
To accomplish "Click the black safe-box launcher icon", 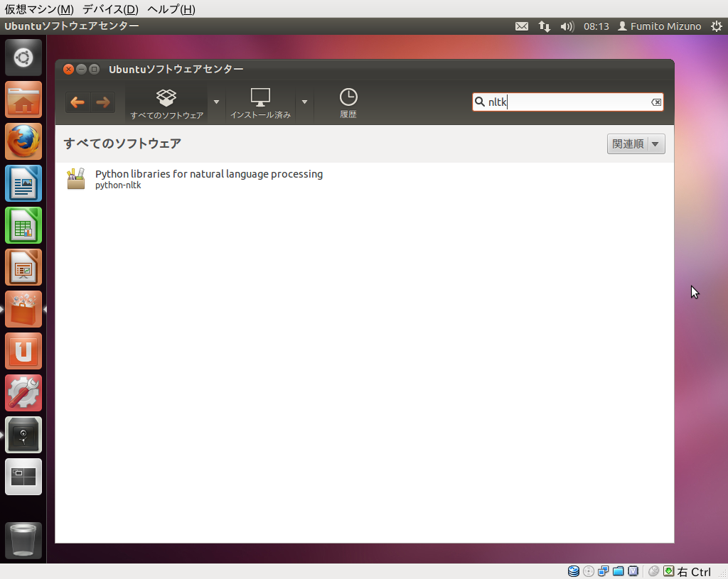I will pyautogui.click(x=23, y=435).
